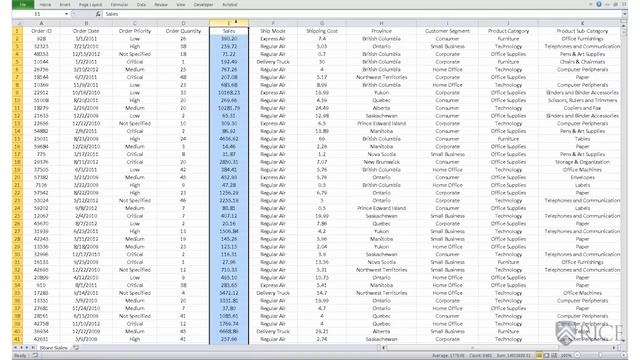Open the Data ribbon tab
Viewport: 640px width, 360px height.
141,5
